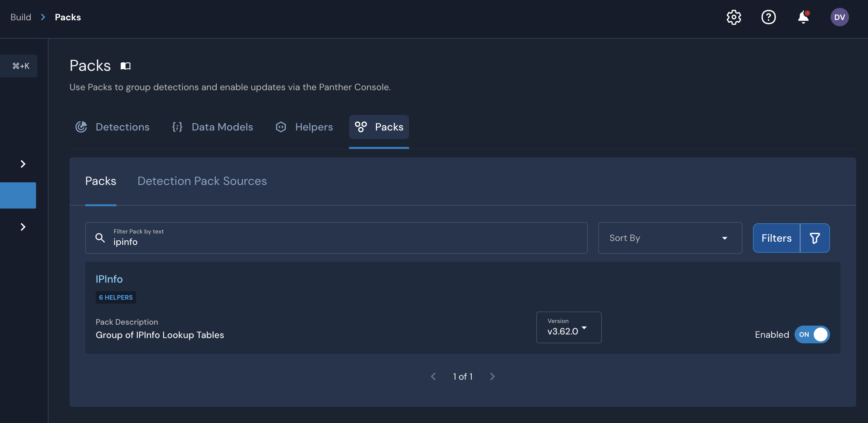Viewport: 868px width, 423px height.
Task: Click the Filters button
Action: (776, 238)
